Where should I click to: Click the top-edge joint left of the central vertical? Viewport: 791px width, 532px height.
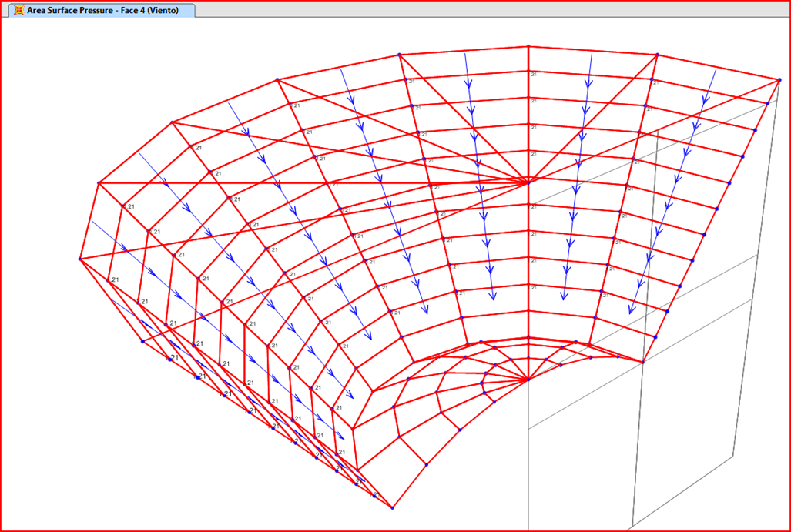click(399, 55)
